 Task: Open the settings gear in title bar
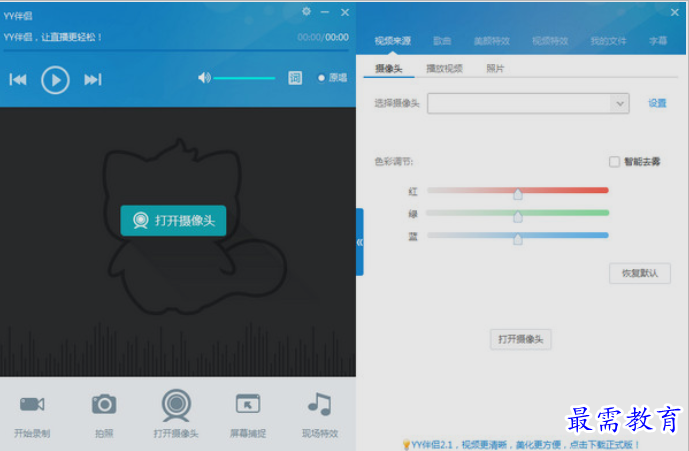(306, 11)
